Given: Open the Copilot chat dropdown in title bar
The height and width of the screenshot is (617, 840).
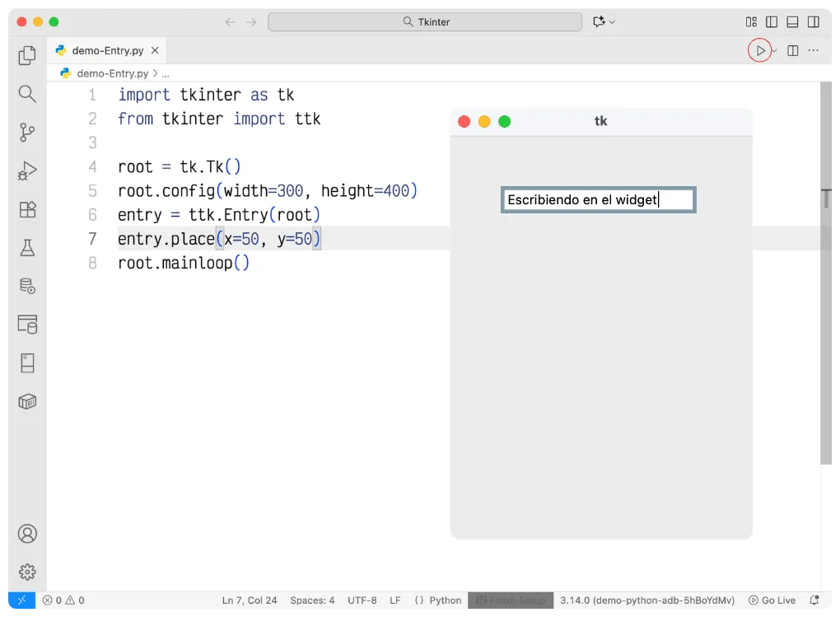Looking at the screenshot, I should [603, 22].
